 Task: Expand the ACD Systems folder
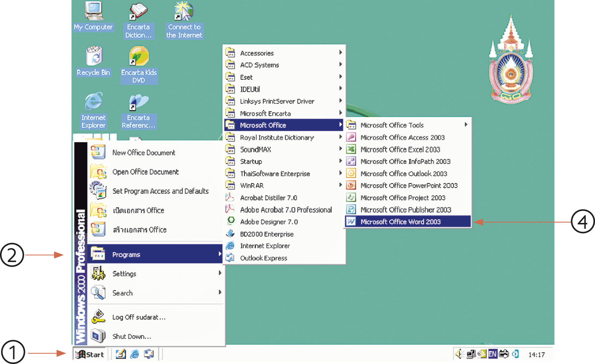tap(284, 65)
